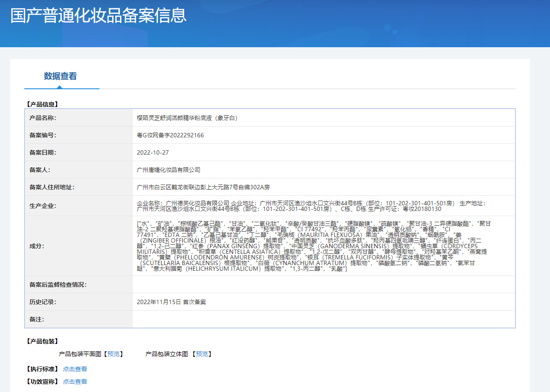
Task: Click the 产品包装立体图 label
Action: [167, 354]
